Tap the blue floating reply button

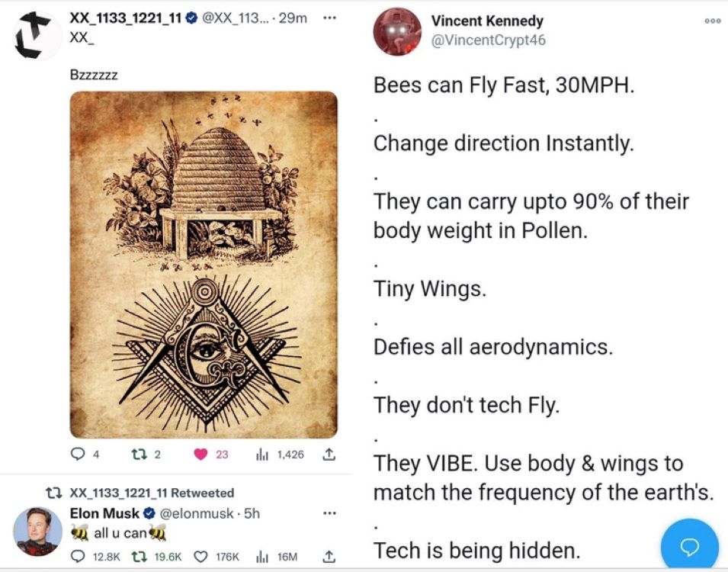[x=690, y=545]
